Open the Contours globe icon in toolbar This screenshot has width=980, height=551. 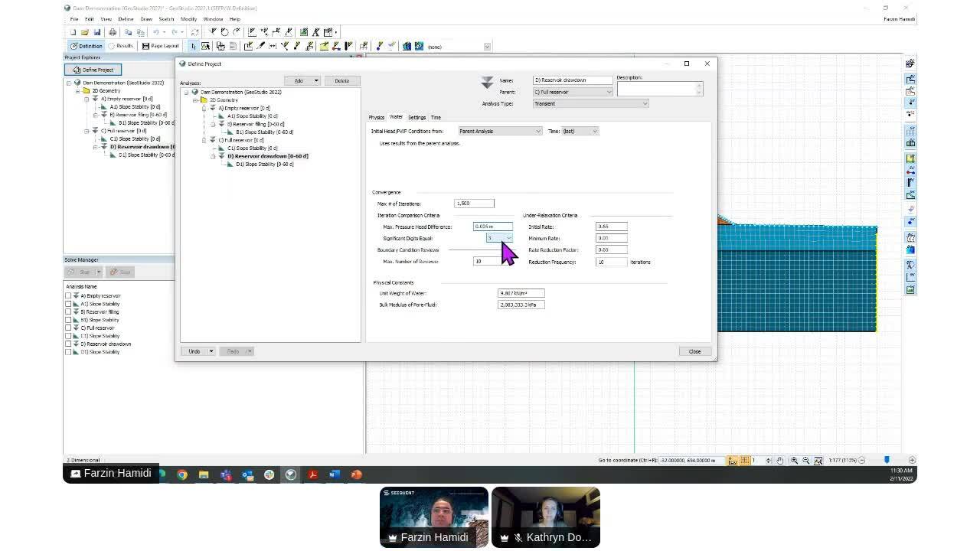[x=419, y=46]
